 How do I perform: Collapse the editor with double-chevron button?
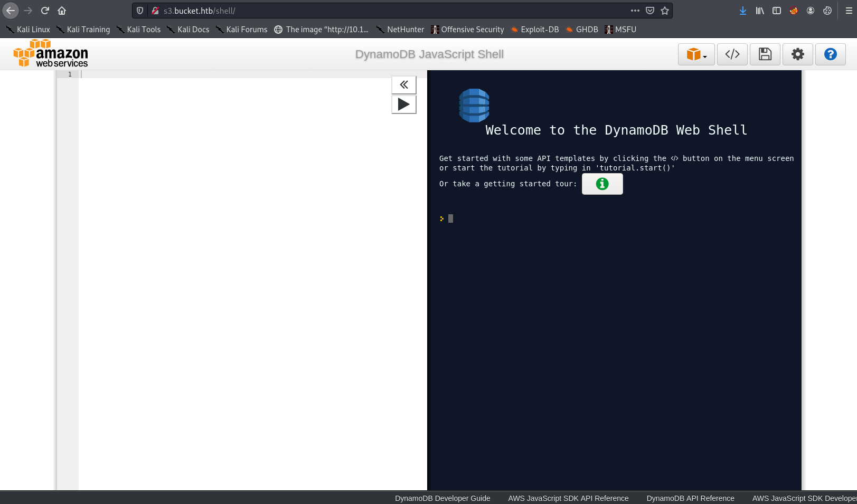click(404, 84)
